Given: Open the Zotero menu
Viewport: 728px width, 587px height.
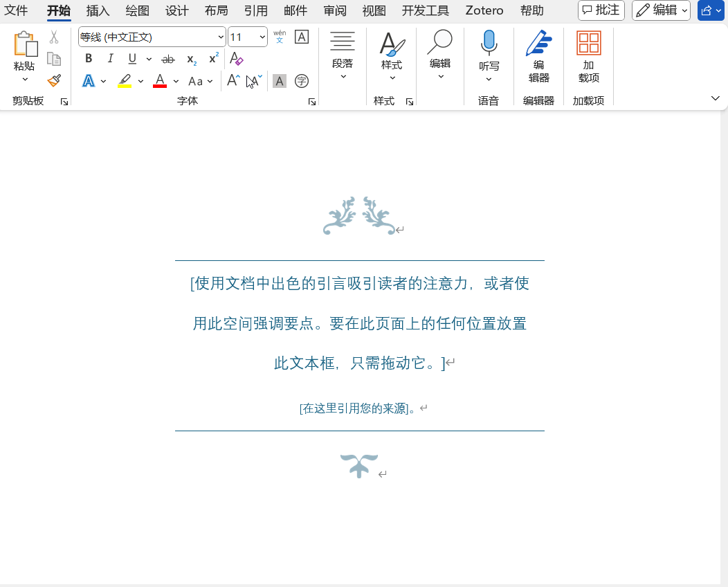Looking at the screenshot, I should (x=484, y=10).
